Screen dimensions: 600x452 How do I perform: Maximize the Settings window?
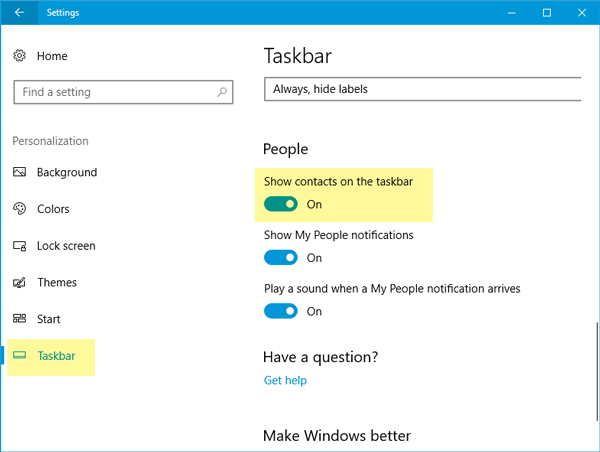(547, 13)
